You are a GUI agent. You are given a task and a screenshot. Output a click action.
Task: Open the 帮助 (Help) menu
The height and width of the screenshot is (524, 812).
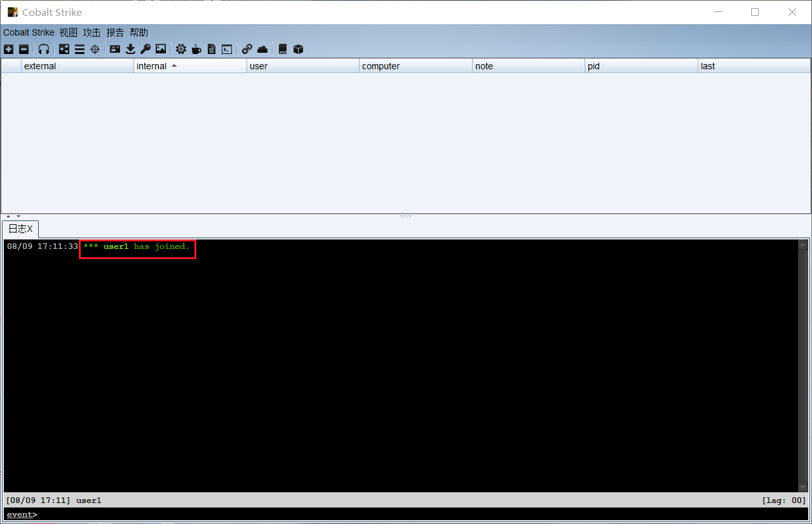pos(139,32)
